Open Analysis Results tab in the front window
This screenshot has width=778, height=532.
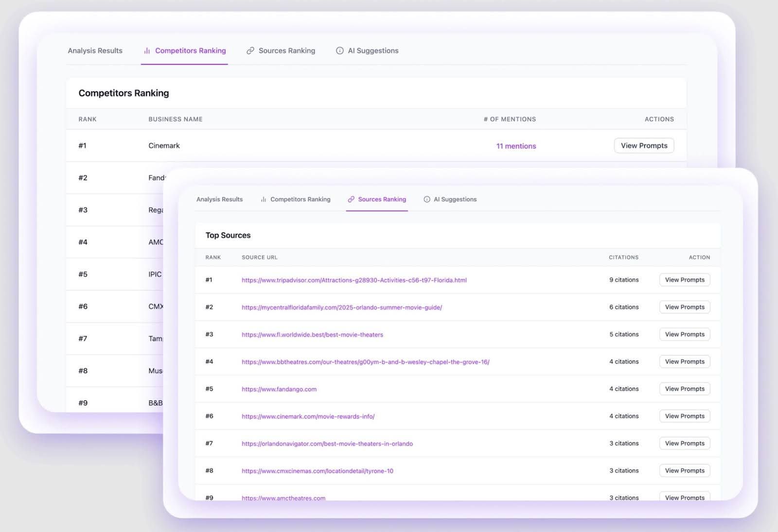click(220, 199)
